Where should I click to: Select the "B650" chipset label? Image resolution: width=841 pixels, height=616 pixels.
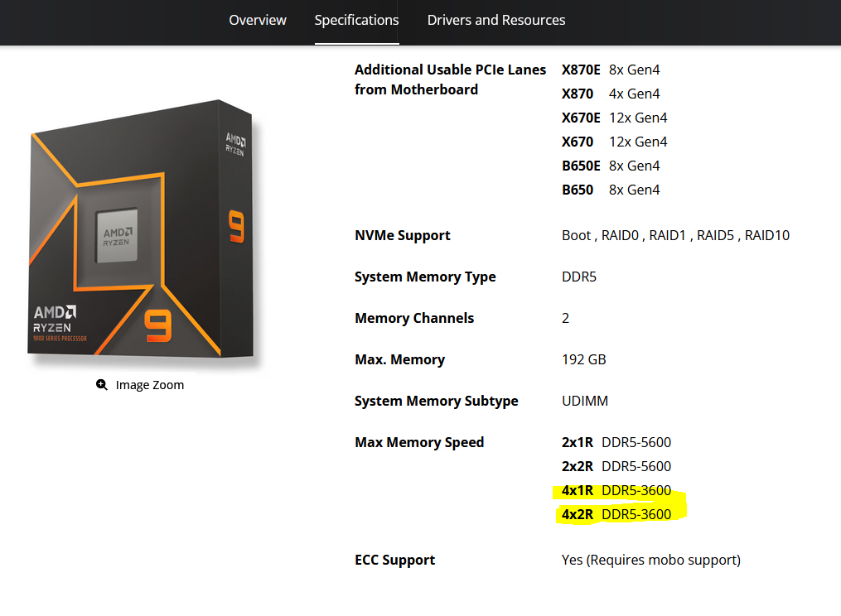point(578,190)
